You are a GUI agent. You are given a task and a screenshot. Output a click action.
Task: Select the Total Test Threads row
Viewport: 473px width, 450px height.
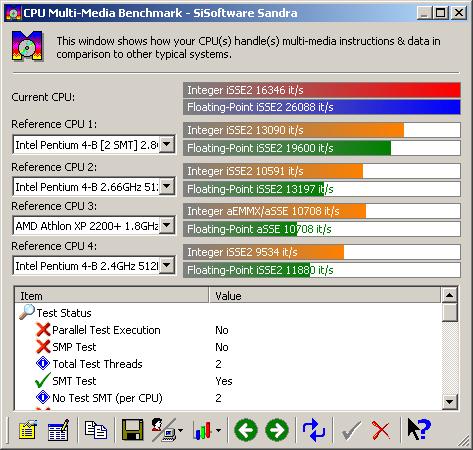click(228, 364)
